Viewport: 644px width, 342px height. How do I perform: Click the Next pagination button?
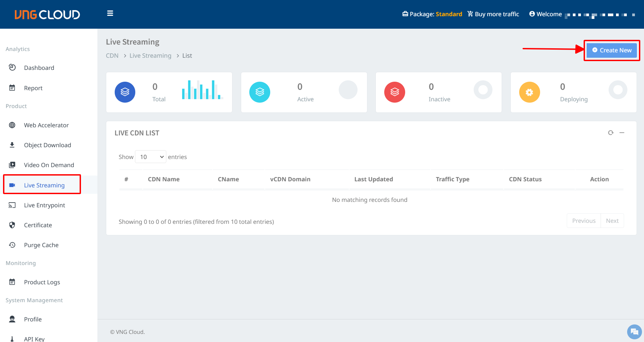tap(612, 221)
